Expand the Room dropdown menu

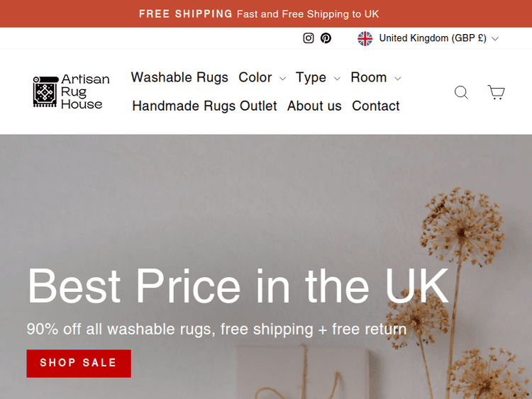[x=375, y=78]
